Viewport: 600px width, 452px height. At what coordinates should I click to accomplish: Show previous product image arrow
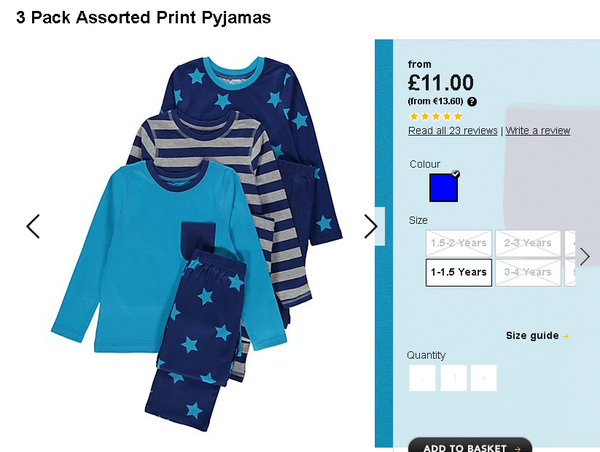pyautogui.click(x=33, y=226)
